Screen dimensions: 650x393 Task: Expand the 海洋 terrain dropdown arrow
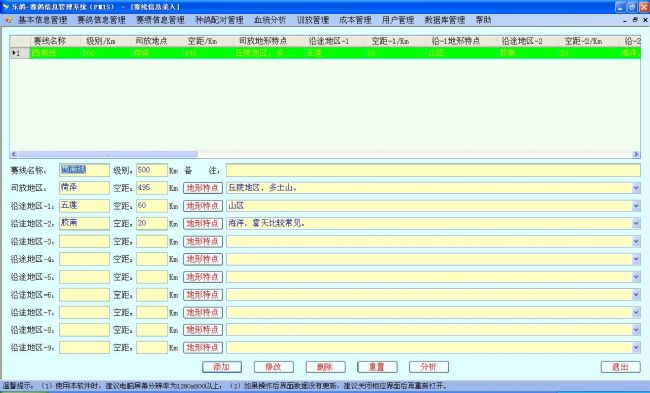[x=636, y=223]
